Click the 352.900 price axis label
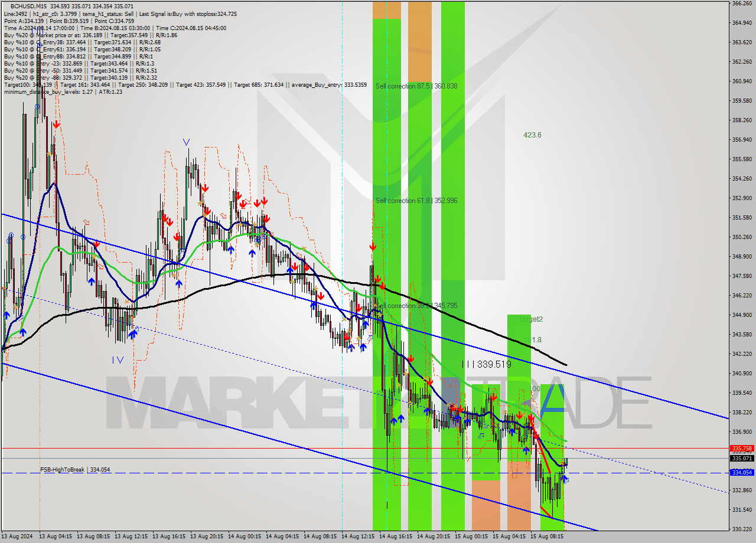Screen dimensions: 756x543 [x=742, y=198]
